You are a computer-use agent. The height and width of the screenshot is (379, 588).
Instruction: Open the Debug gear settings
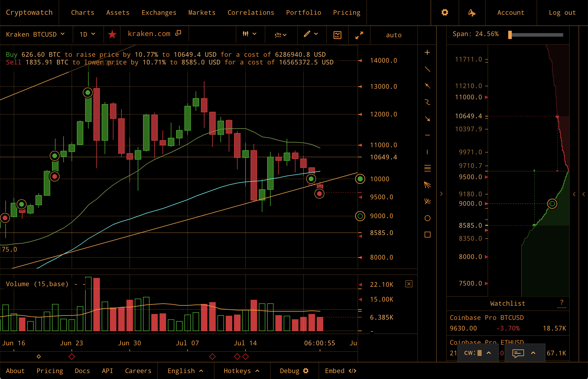(306, 371)
